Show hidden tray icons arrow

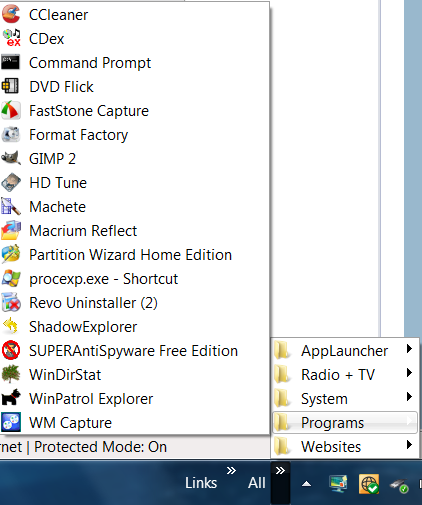click(306, 484)
